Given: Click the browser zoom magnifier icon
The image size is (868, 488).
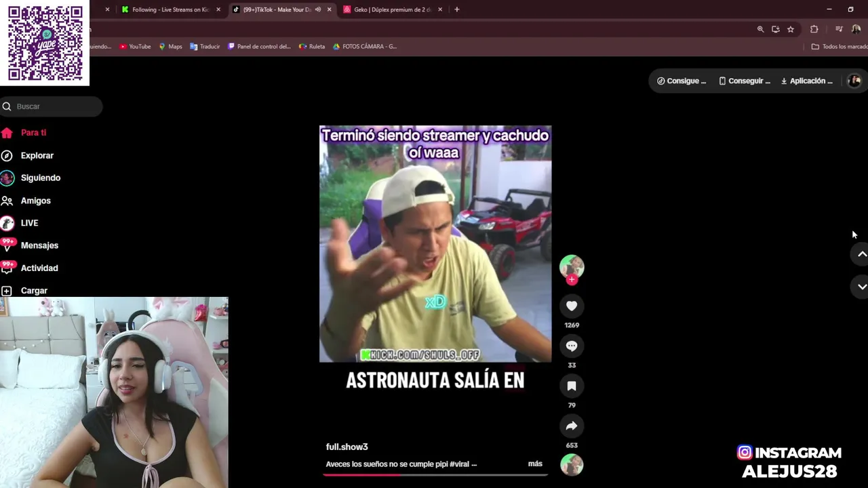Looking at the screenshot, I should tap(760, 29).
